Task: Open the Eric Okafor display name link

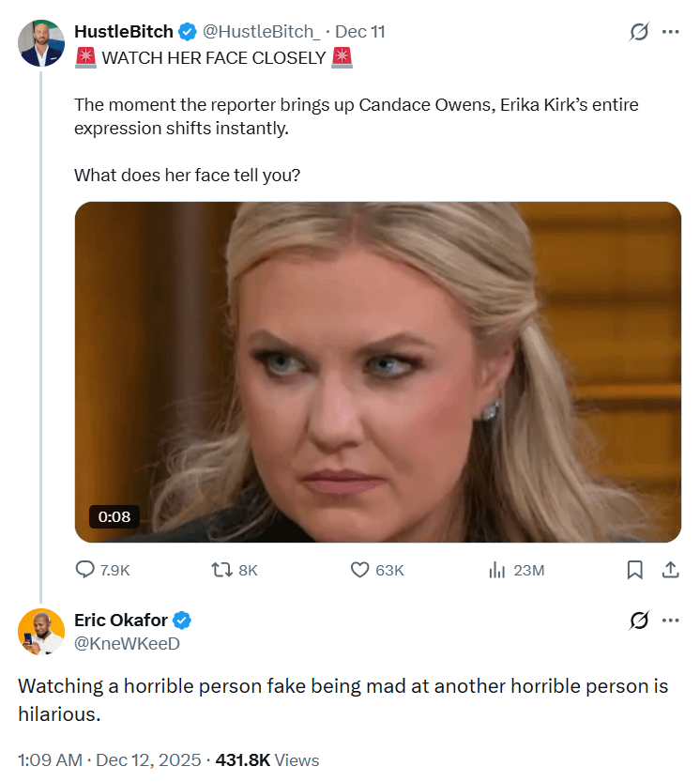Action: point(121,620)
